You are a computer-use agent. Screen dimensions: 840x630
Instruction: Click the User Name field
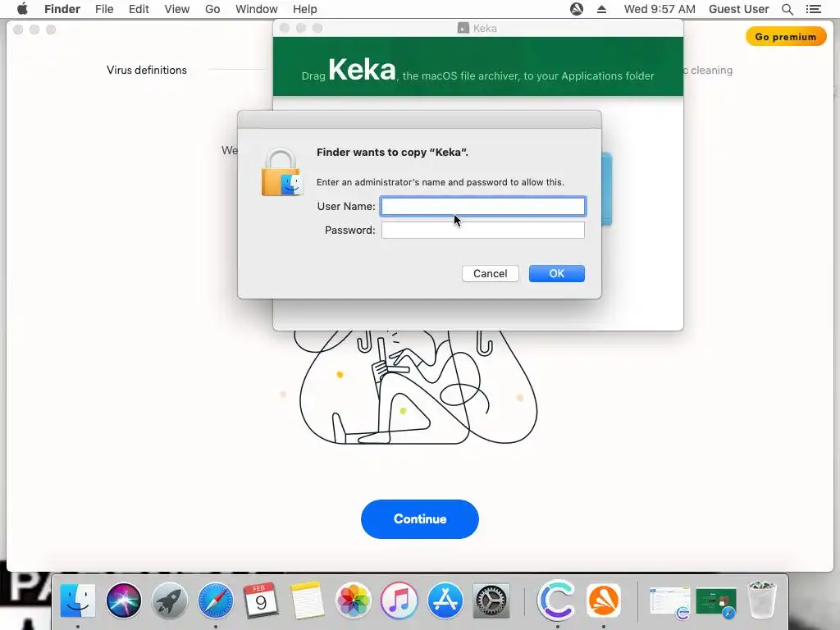click(x=482, y=206)
